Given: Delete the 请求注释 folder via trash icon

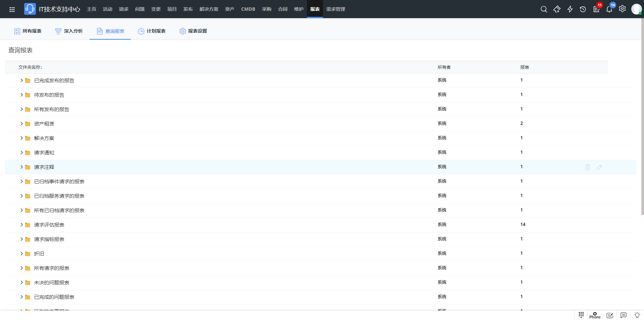Looking at the screenshot, I should (588, 167).
